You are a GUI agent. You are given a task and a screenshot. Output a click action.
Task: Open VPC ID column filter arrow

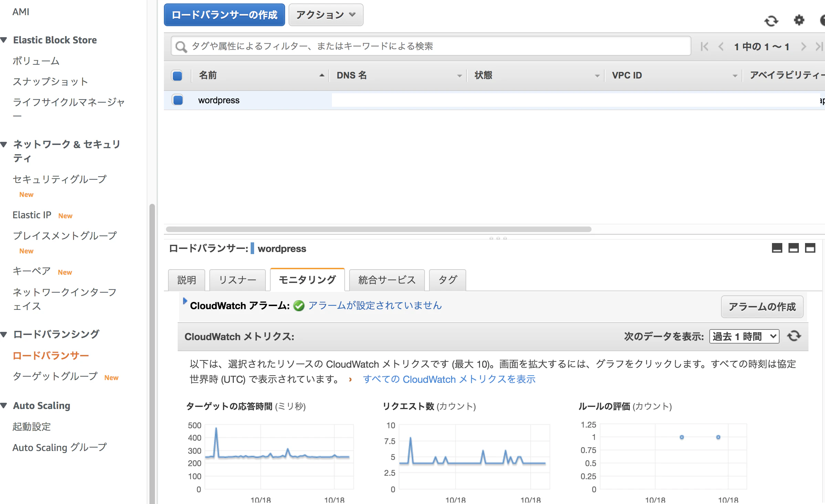tap(735, 76)
